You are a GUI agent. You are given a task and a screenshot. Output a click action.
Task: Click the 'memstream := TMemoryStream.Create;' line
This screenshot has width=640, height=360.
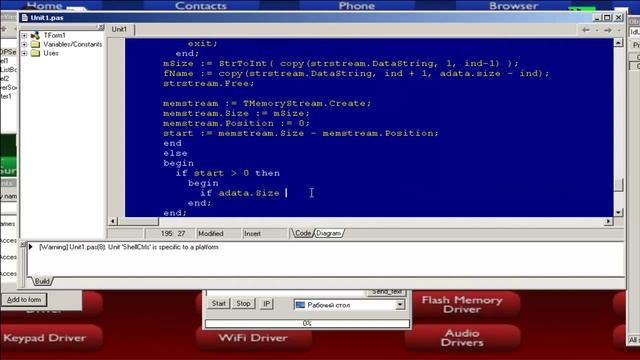tap(267, 103)
